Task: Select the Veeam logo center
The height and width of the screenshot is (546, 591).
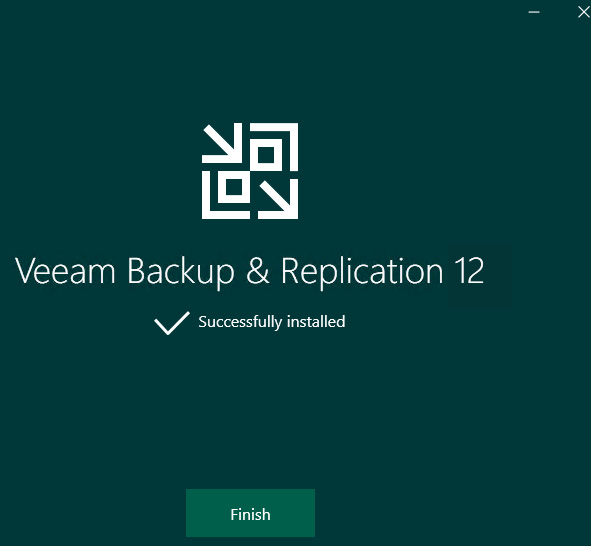Action: 250,171
